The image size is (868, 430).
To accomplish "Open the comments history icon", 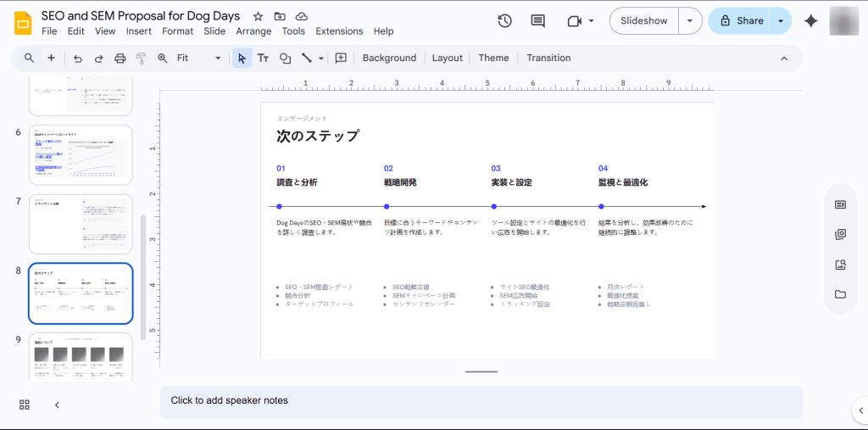I will click(x=537, y=20).
